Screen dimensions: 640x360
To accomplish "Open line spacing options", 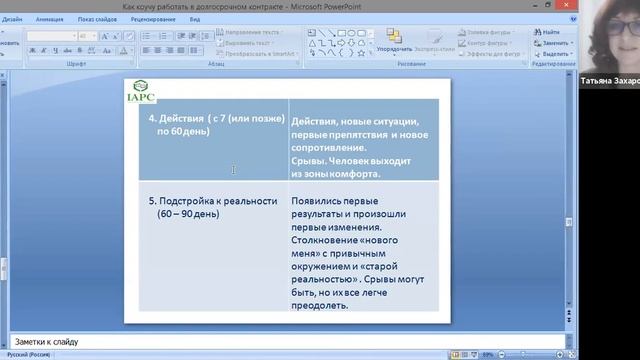I will tap(206, 36).
